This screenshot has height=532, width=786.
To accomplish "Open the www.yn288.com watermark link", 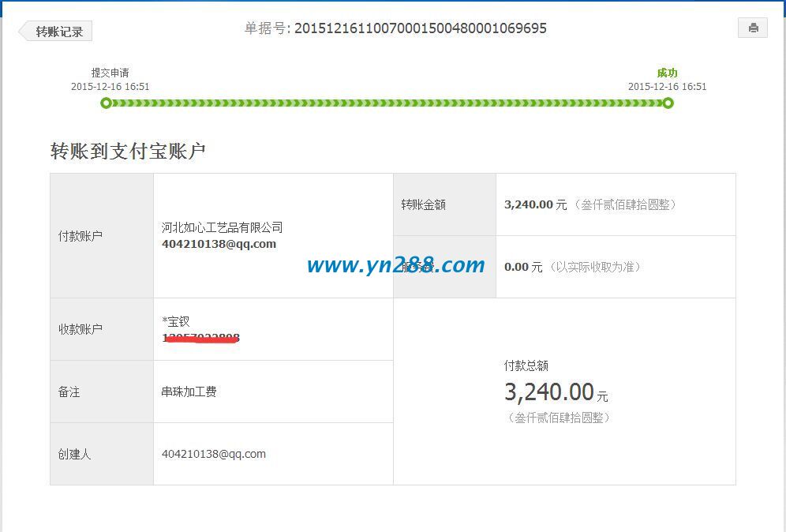I will point(397,265).
